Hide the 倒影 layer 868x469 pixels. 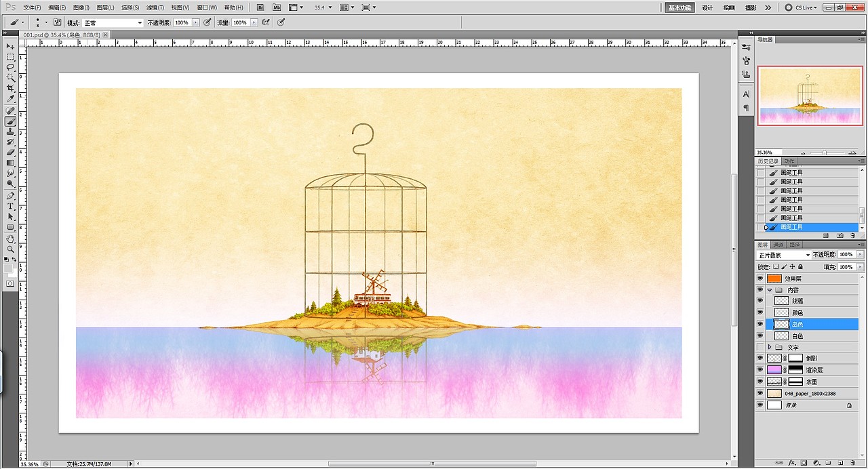[759, 359]
